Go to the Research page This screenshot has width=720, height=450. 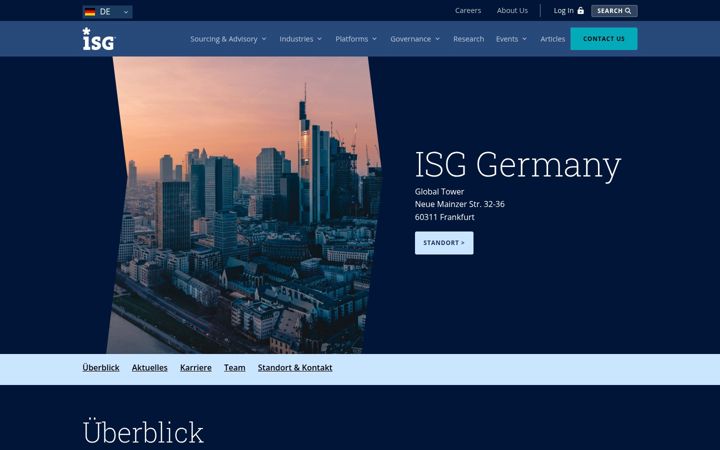[x=468, y=39]
